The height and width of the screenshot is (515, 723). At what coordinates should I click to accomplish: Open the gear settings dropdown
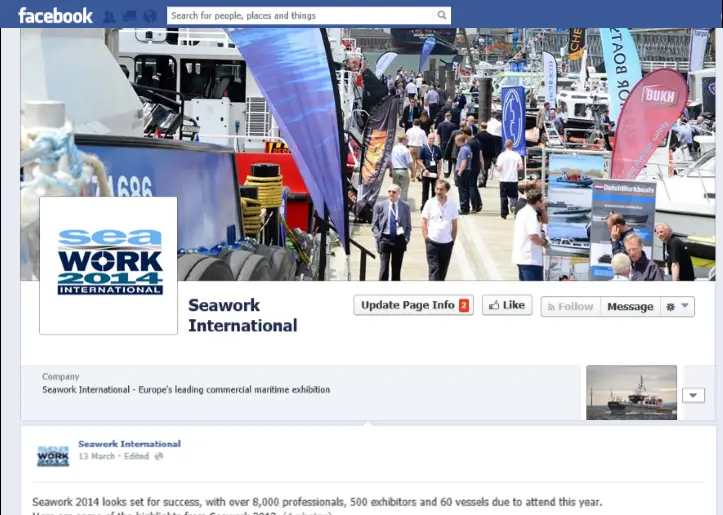point(677,307)
